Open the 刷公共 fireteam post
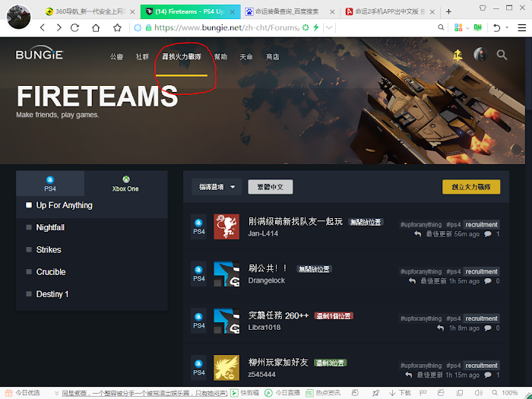532x399 pixels. tap(268, 268)
